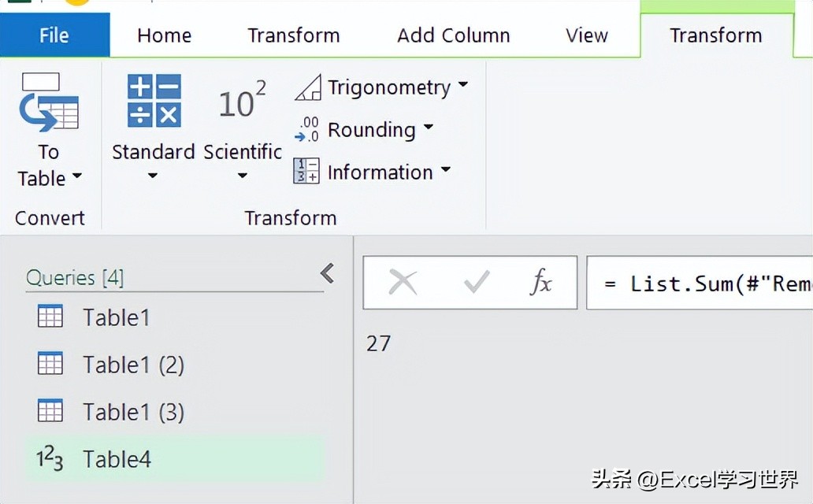Image resolution: width=813 pixels, height=504 pixels.
Task: Click into the List.Sum formula bar
Action: click(700, 283)
